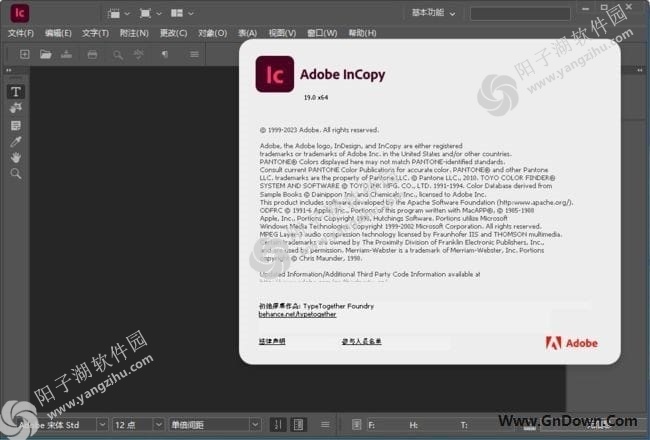Open a file via folder icon
The width and height of the screenshot is (650, 440).
pos(46,54)
